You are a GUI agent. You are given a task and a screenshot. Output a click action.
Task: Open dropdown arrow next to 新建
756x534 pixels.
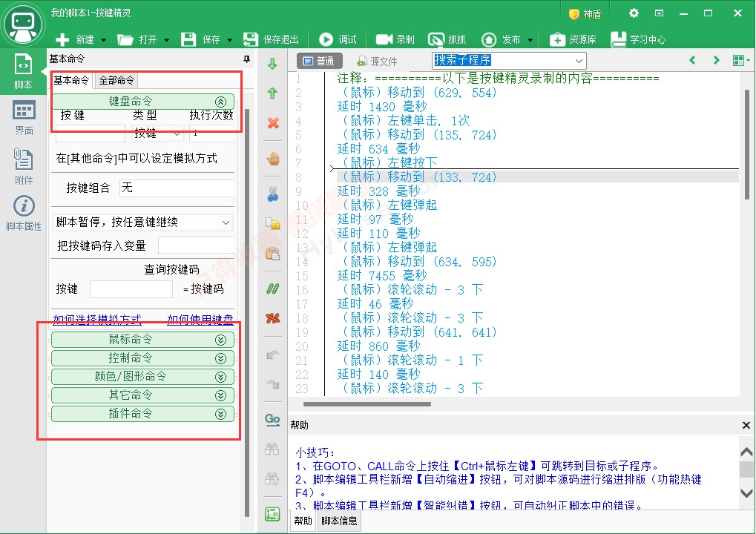pos(104,40)
